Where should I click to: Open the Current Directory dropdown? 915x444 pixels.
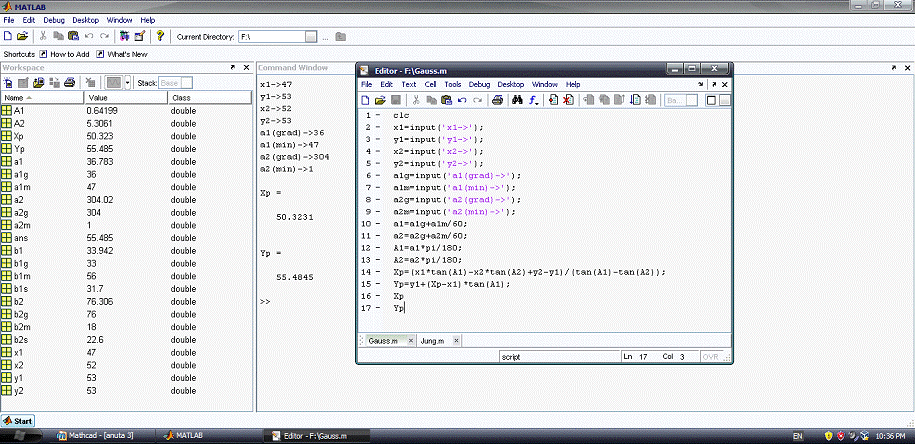tap(311, 37)
